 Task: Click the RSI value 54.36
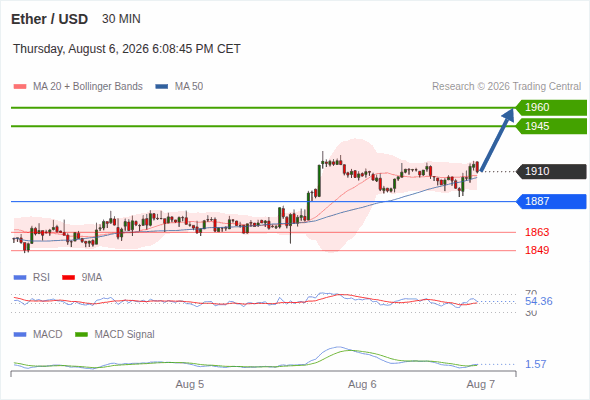point(539,301)
